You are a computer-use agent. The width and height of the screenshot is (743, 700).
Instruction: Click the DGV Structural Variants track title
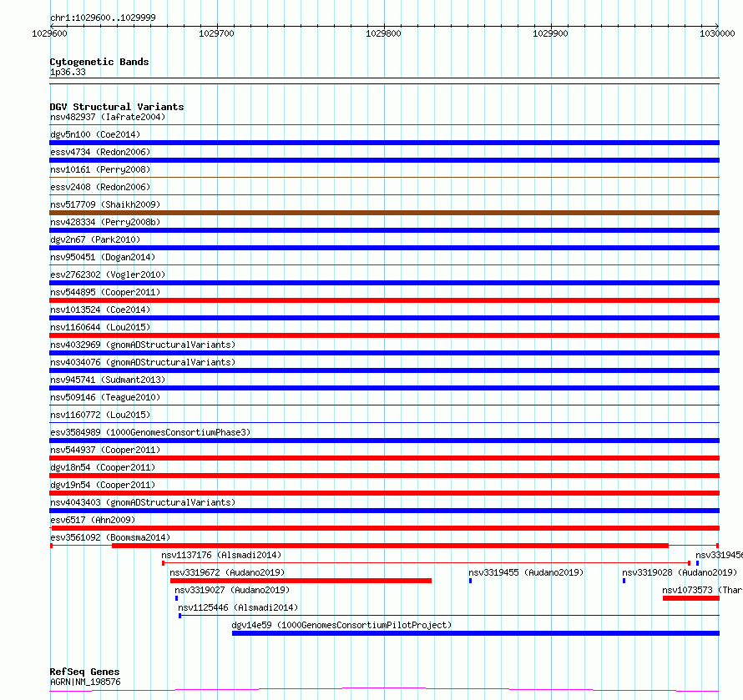(x=117, y=107)
